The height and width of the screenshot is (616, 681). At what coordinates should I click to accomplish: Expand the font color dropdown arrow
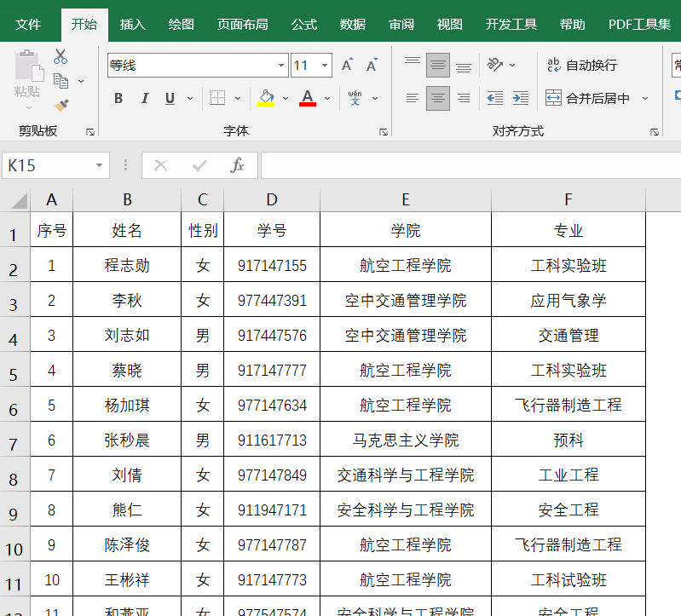tap(327, 99)
